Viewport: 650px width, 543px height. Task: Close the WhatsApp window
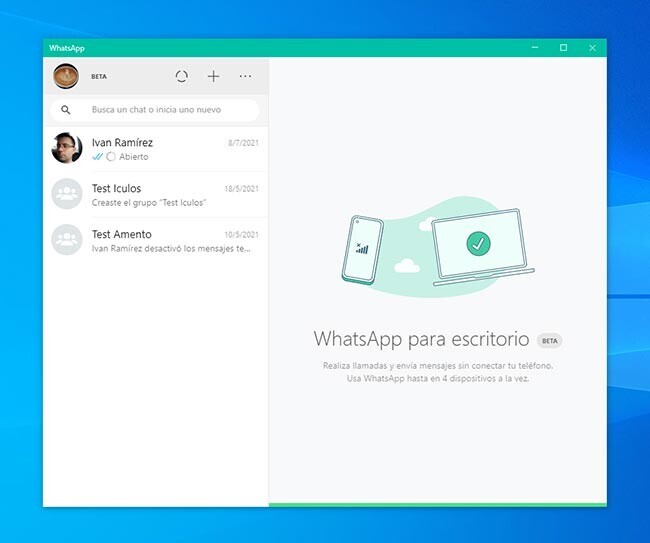(x=592, y=48)
